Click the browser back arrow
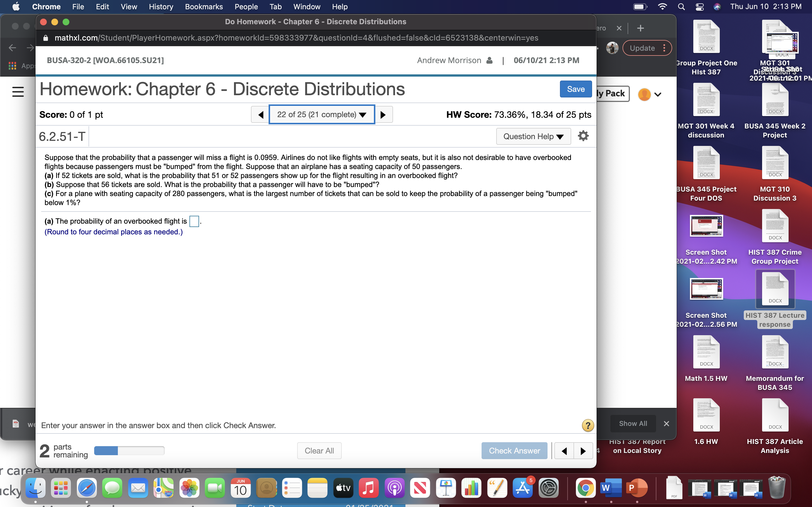This screenshot has width=812, height=507. click(12, 48)
